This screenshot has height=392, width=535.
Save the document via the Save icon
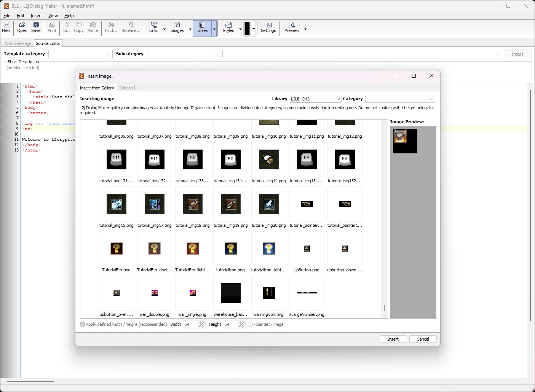(36, 28)
